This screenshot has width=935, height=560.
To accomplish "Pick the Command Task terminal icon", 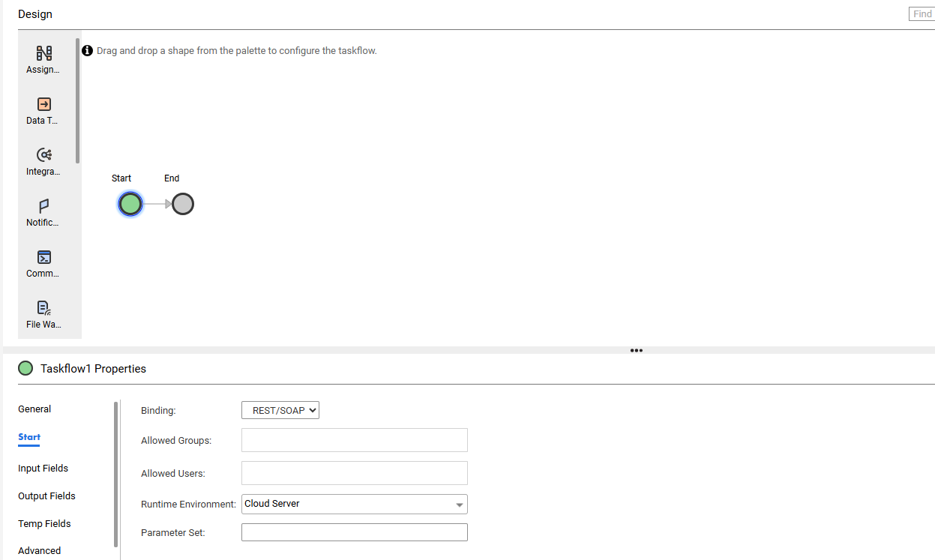I will point(43,257).
